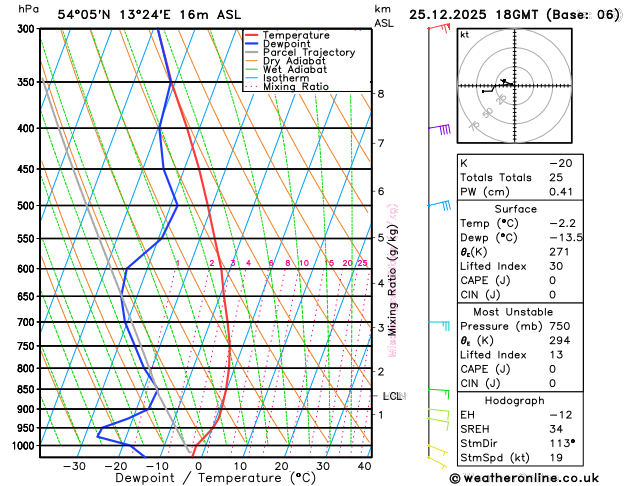629x486 pixels.
Task: Click the surface Lifted Index value '30'
Action: click(556, 266)
